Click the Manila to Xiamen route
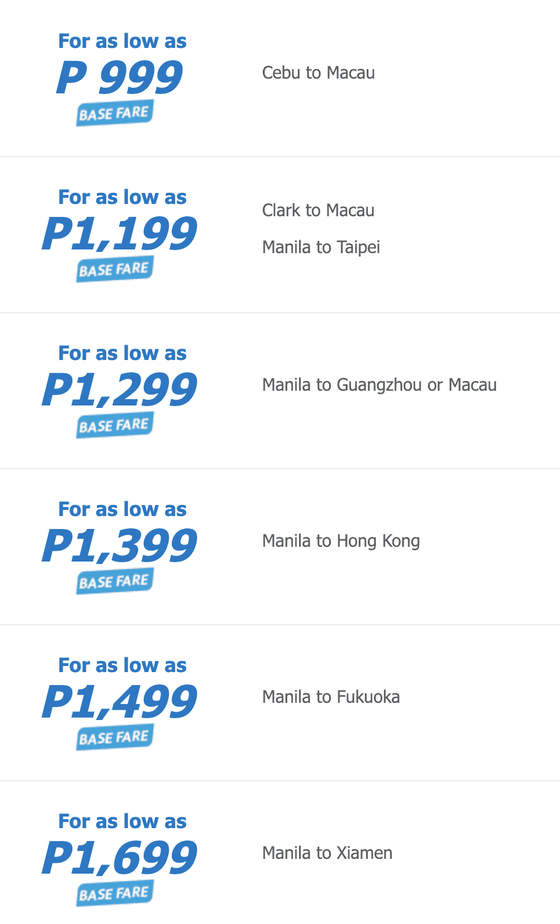The image size is (560, 924). [327, 853]
